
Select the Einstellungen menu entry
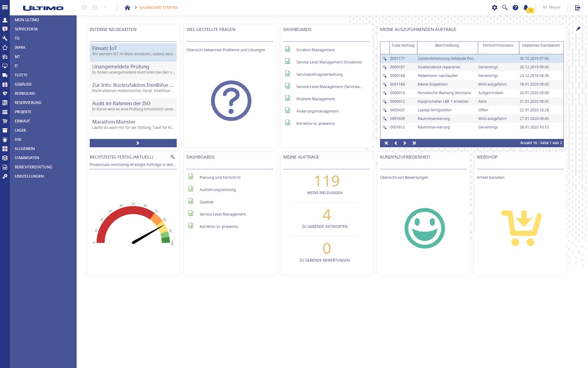click(x=29, y=176)
